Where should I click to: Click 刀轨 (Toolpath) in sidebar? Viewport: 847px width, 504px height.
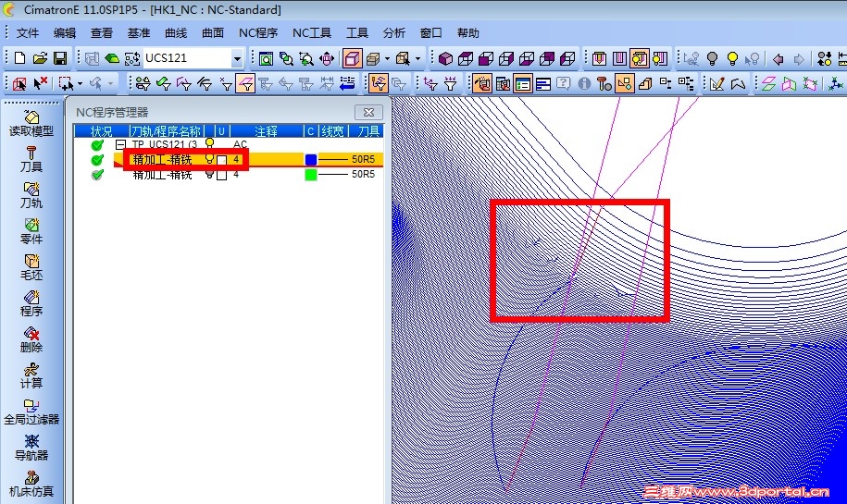coord(31,195)
